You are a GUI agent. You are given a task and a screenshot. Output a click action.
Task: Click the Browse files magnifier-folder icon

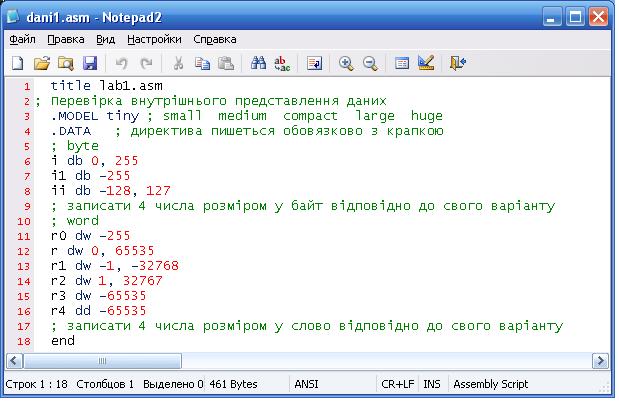(x=66, y=63)
